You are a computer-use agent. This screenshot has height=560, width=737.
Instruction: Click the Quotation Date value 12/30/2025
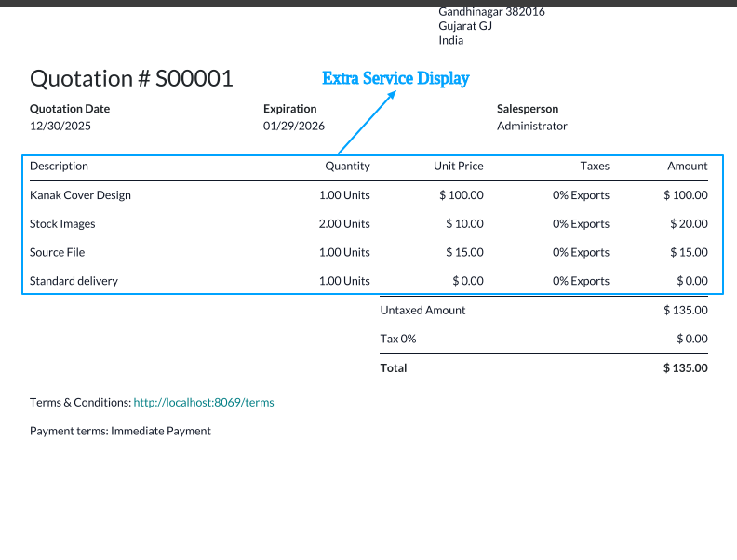tap(60, 126)
